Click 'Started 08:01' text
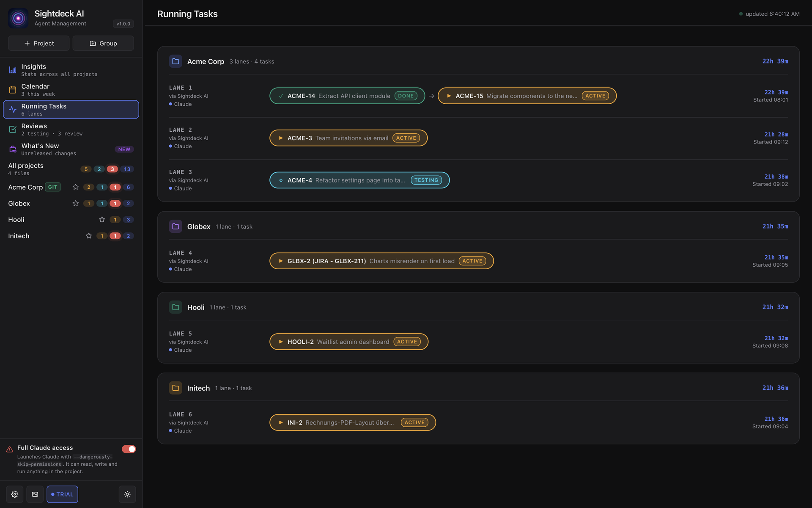Screen dimensions: 812x508 771,100
